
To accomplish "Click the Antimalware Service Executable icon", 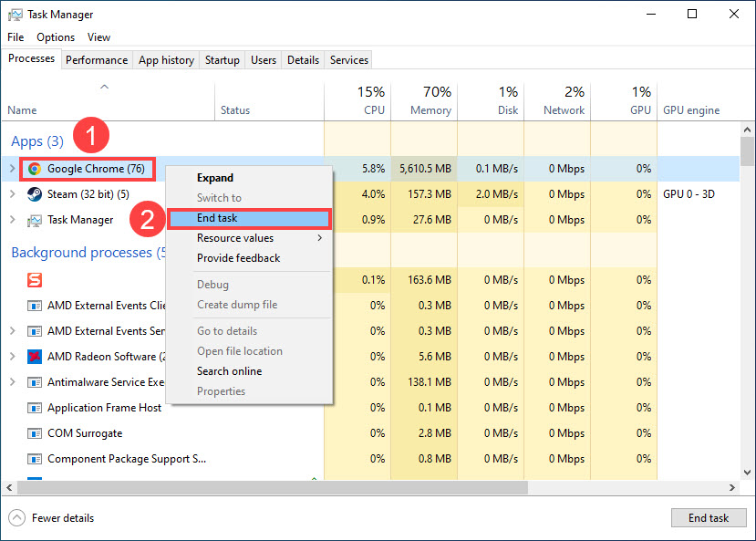I will tap(35, 381).
